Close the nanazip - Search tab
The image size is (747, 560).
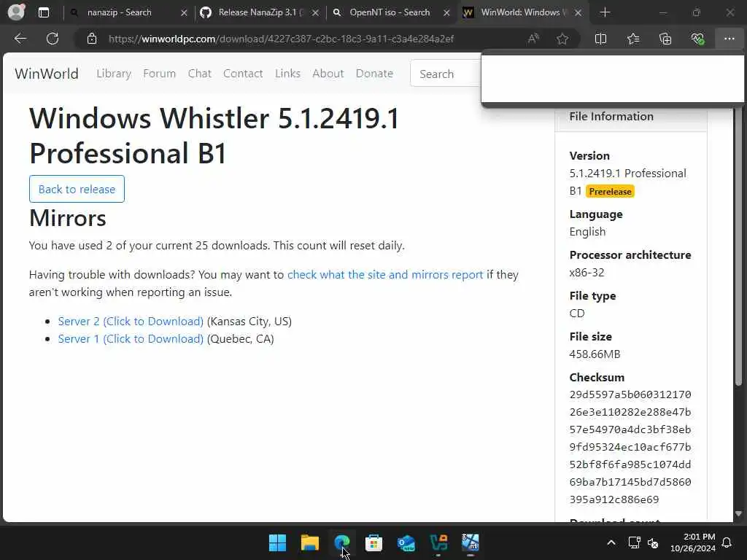coord(184,13)
